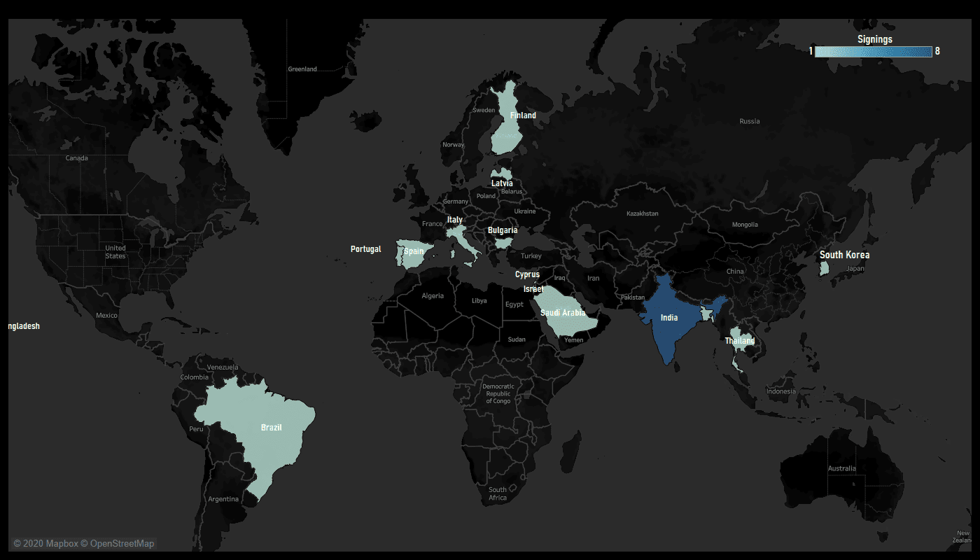The image size is (980, 560).
Task: Click the 'United States' basemap label
Action: pyautogui.click(x=115, y=251)
